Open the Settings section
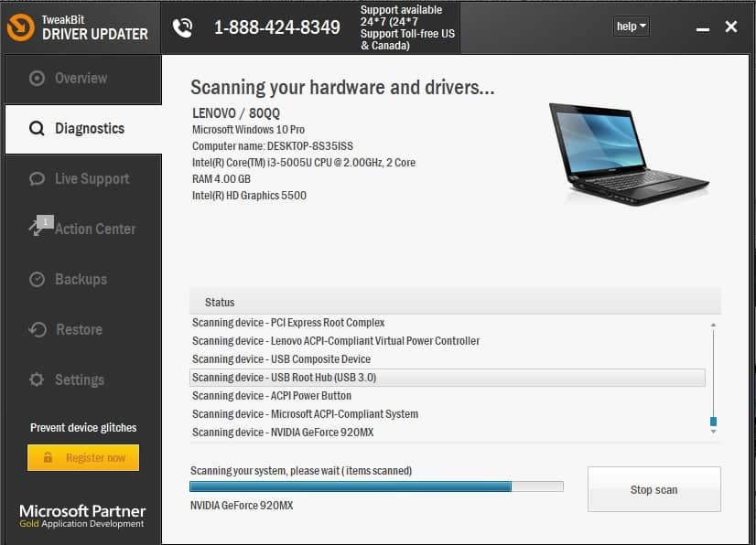Viewport: 756px width, 545px height. pos(83,379)
